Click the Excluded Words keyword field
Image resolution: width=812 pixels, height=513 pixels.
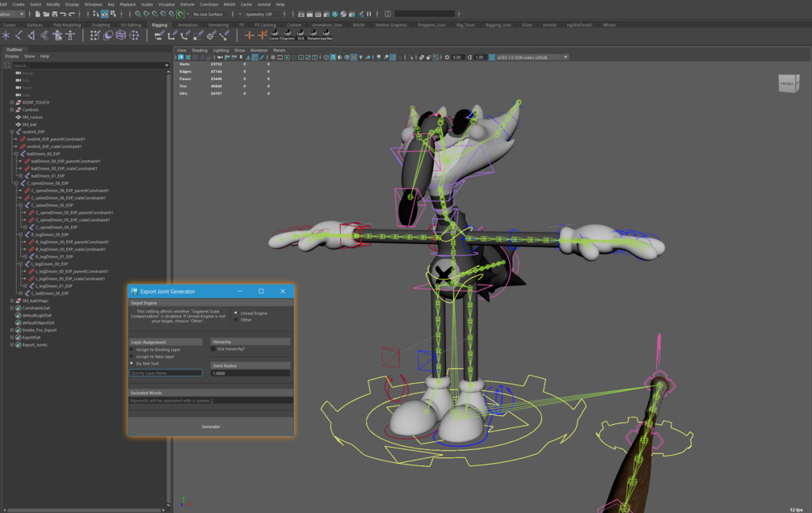[x=211, y=401]
